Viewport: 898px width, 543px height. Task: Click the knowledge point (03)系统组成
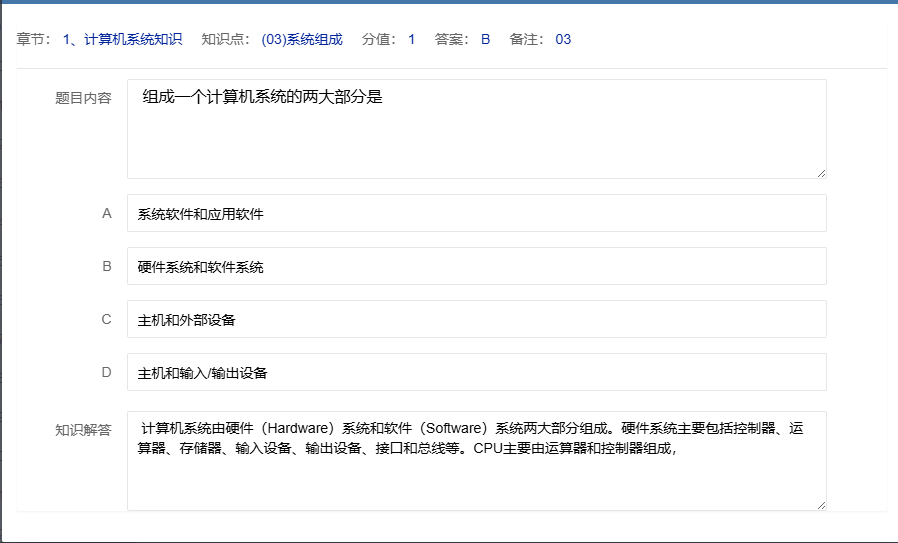[x=301, y=40]
